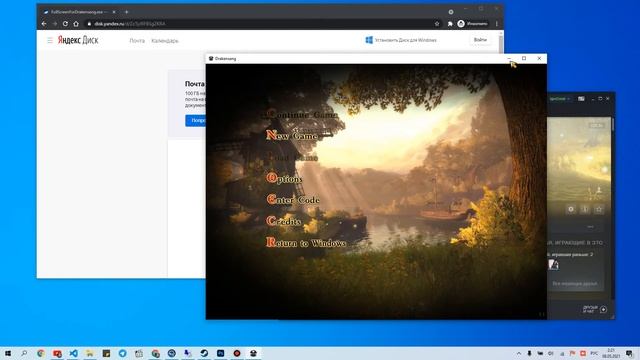The width and height of the screenshot is (640, 360).
Task: Reload the Yandex Disk page
Action: (65, 24)
